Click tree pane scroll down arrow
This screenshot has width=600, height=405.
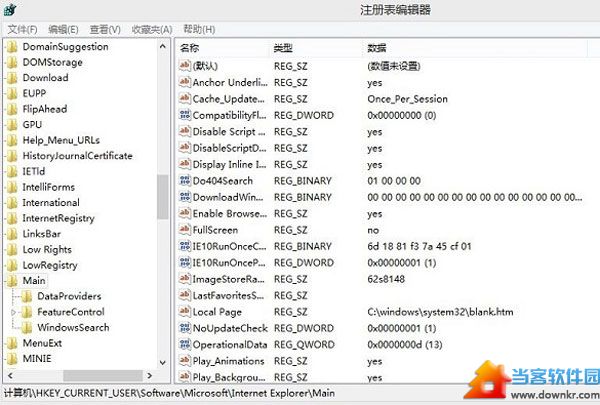(x=163, y=363)
